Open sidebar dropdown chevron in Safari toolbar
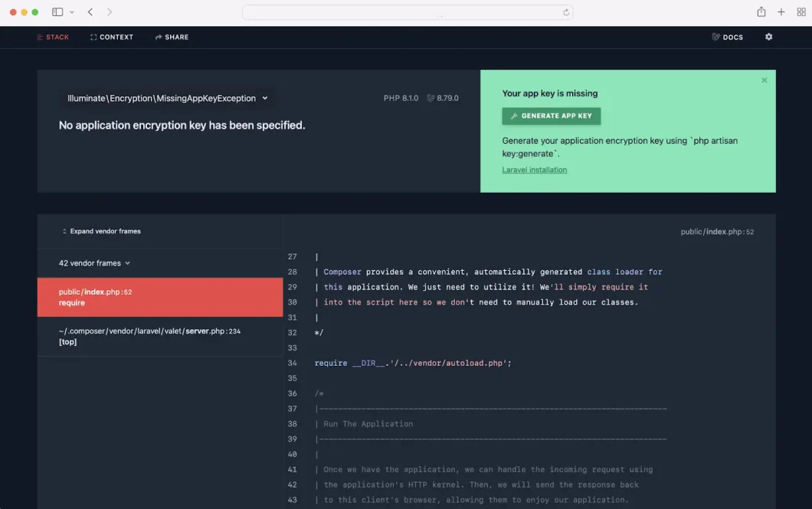 72,12
